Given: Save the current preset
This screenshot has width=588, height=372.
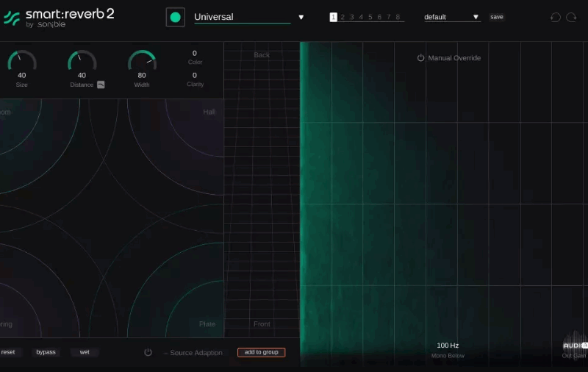Looking at the screenshot, I should (x=497, y=17).
